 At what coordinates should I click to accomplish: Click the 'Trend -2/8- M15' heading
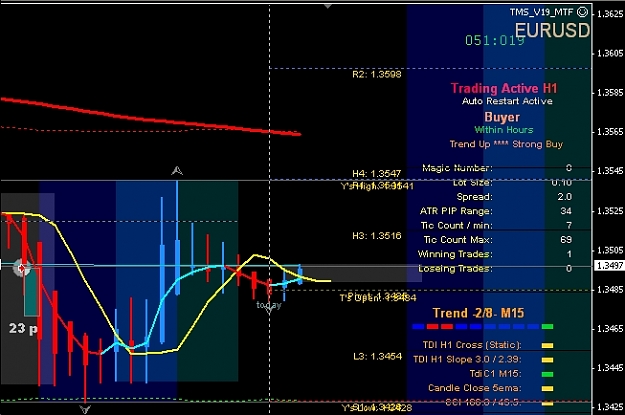coord(478,313)
